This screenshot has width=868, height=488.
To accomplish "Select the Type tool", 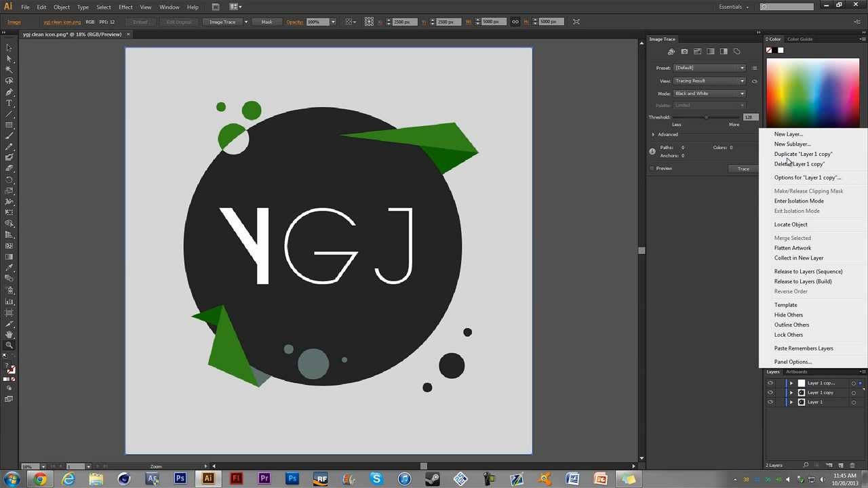I will pyautogui.click(x=9, y=103).
